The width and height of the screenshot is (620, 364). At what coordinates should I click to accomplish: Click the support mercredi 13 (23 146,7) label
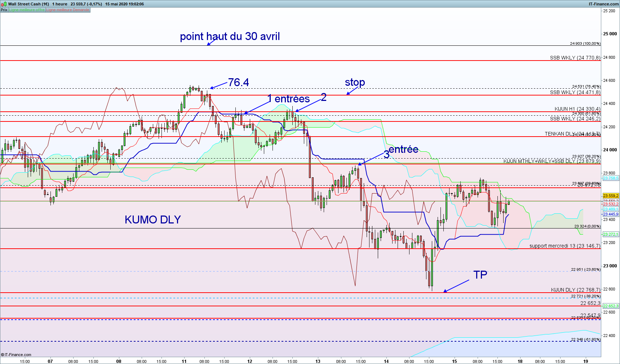tap(565, 246)
